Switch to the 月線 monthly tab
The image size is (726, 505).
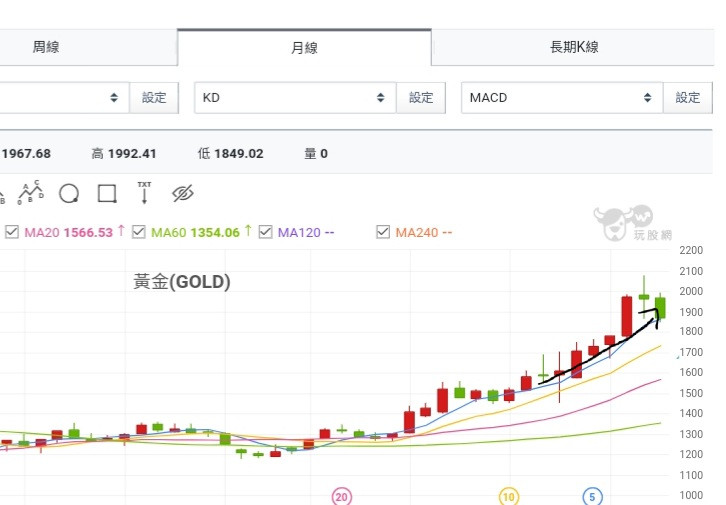click(x=304, y=48)
